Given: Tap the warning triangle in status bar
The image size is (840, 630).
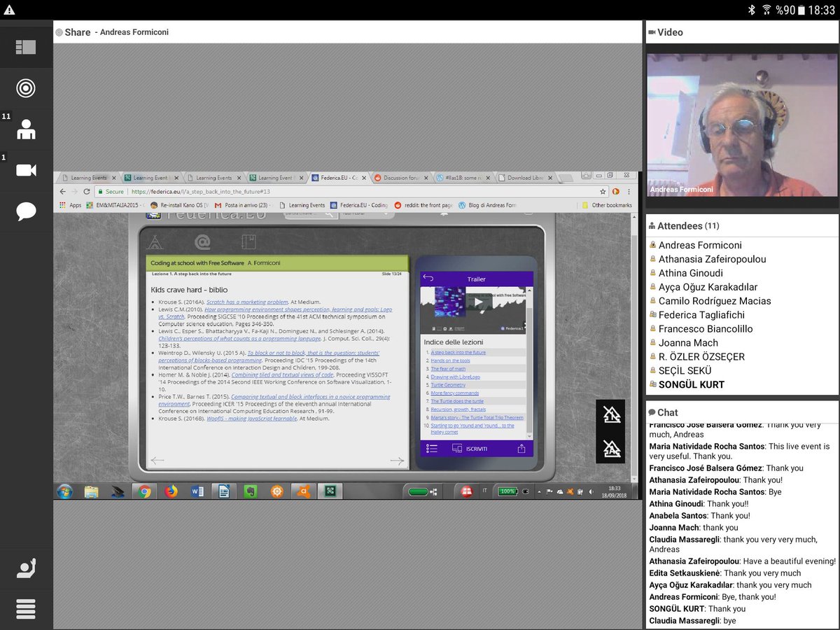Looking at the screenshot, I should (x=9, y=9).
